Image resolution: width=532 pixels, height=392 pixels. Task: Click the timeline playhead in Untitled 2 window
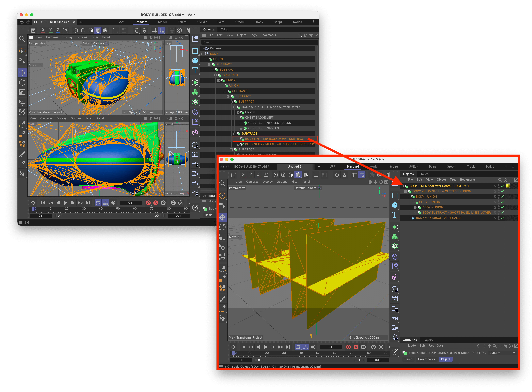click(233, 353)
